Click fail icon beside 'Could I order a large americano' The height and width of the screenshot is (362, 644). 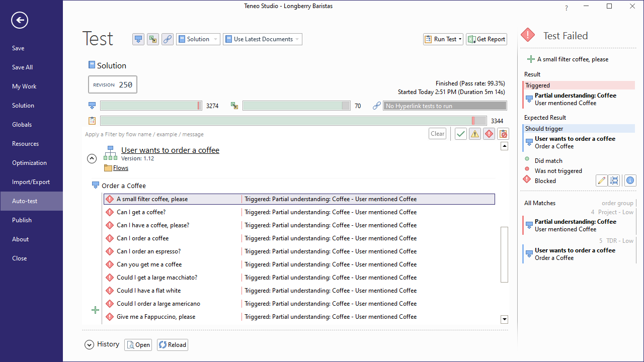click(110, 304)
